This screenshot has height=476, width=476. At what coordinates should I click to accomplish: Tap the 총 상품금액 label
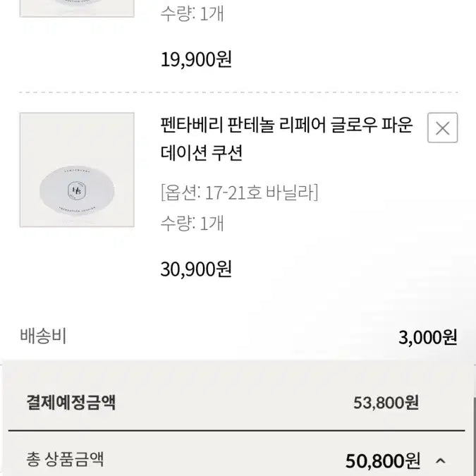click(x=65, y=460)
